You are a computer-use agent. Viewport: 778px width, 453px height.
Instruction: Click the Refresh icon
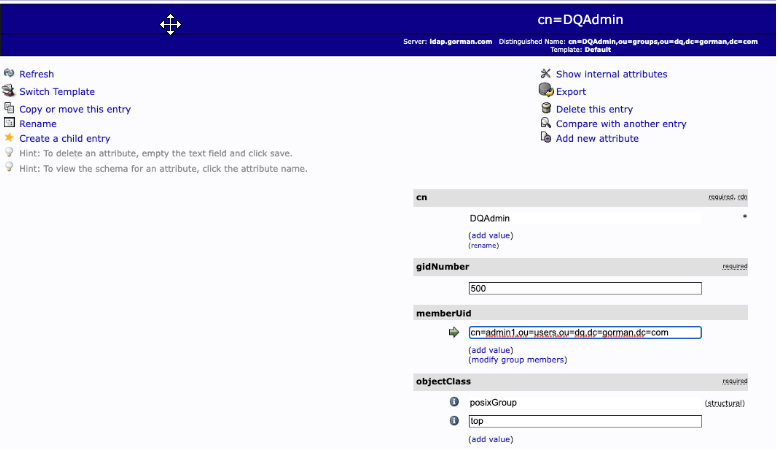pyautogui.click(x=9, y=74)
